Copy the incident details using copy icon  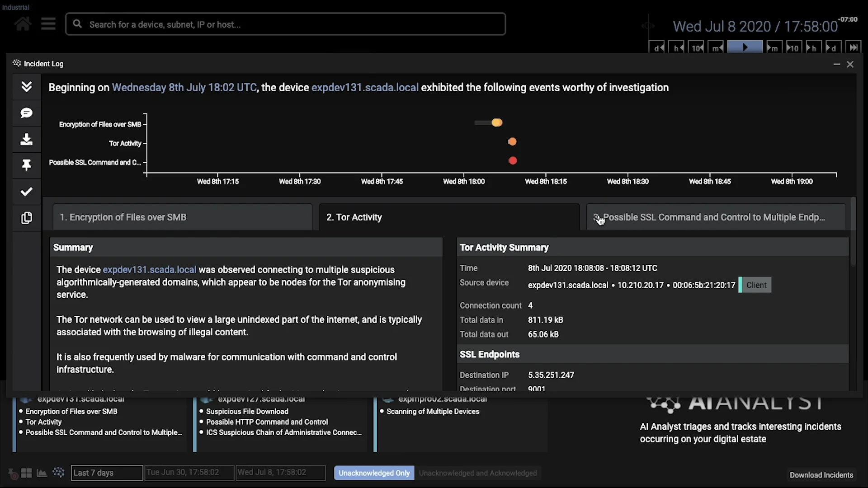coord(27,218)
